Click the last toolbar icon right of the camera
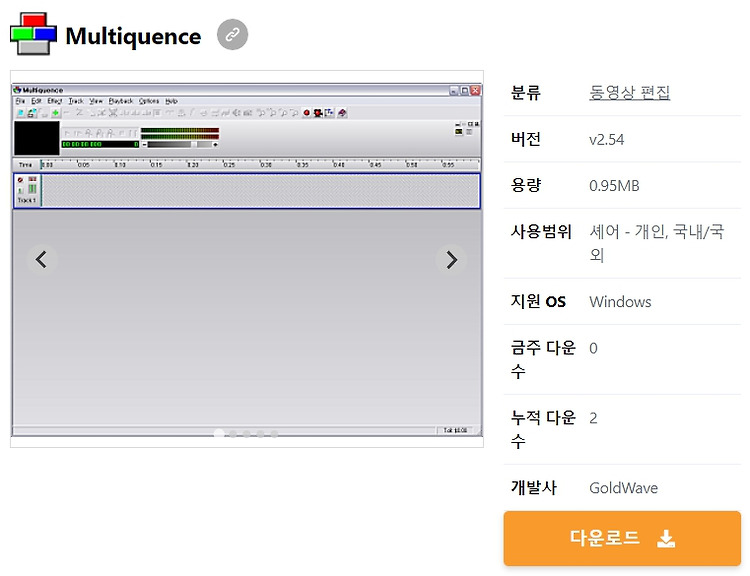750x576 pixels. click(342, 113)
